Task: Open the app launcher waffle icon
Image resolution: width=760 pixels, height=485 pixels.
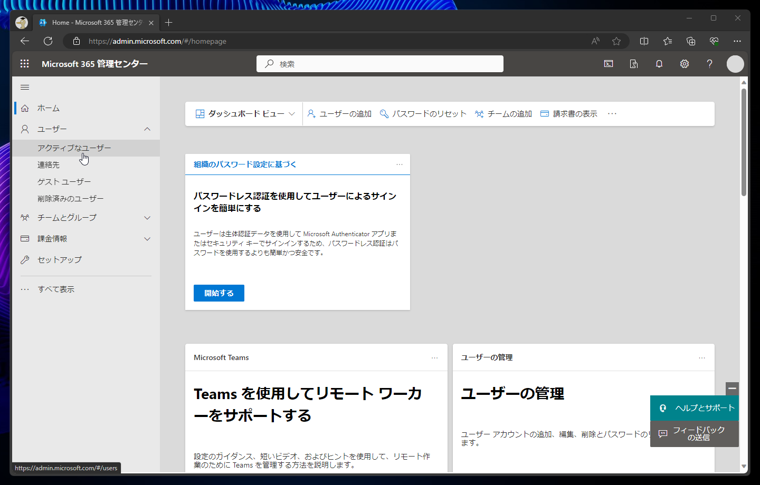Action: pos(24,64)
